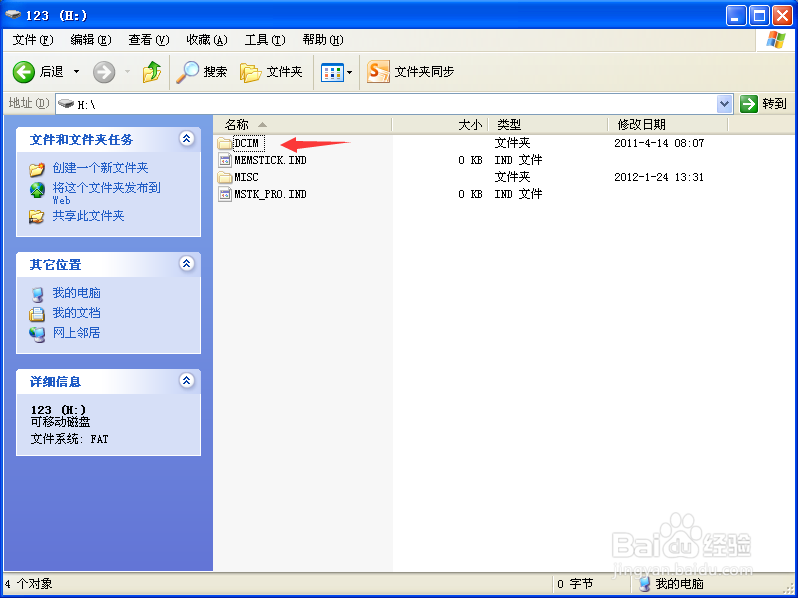798x598 pixels.
Task: Click the Windows flag logo icon
Action: tap(775, 40)
